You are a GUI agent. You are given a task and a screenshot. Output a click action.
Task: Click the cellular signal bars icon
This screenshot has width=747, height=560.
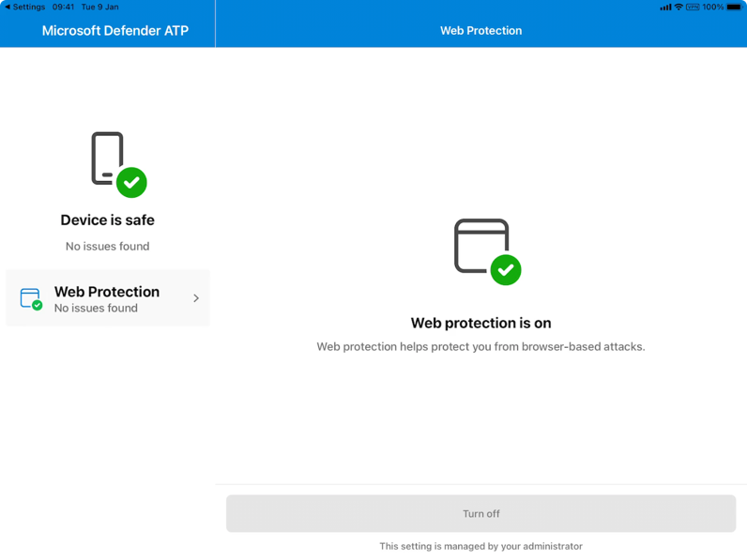coord(665,8)
